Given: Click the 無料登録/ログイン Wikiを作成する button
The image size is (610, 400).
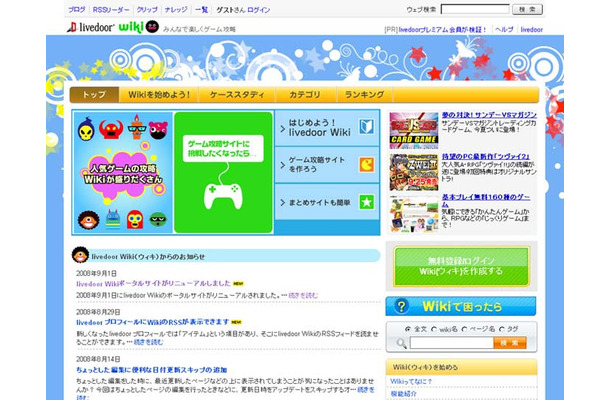Looking at the screenshot, I should click(461, 266).
